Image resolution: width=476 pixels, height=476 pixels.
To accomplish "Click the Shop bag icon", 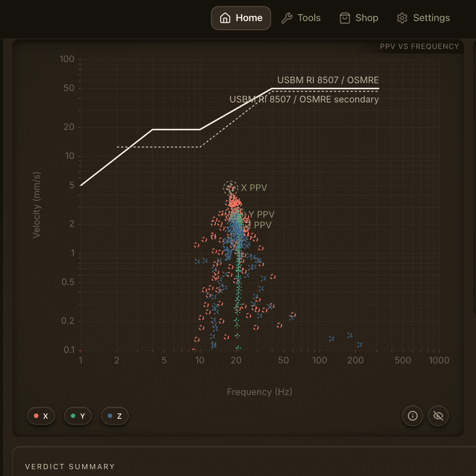I will click(345, 18).
